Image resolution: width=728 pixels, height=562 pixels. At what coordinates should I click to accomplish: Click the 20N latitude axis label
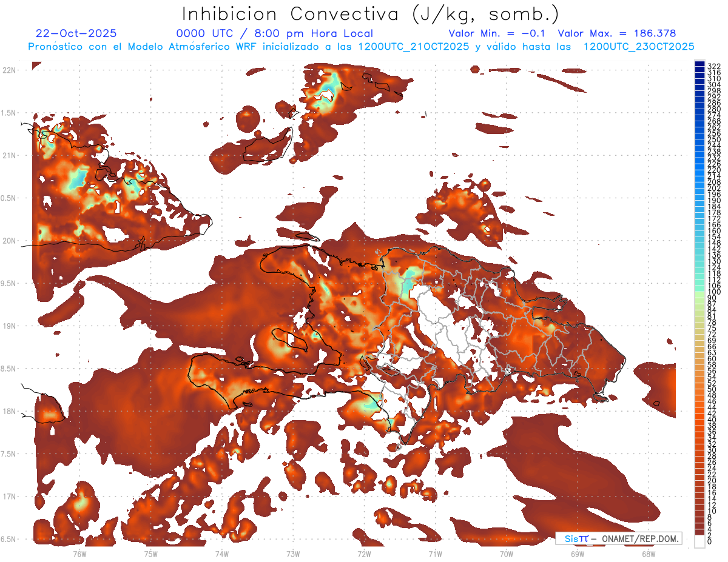(10, 241)
